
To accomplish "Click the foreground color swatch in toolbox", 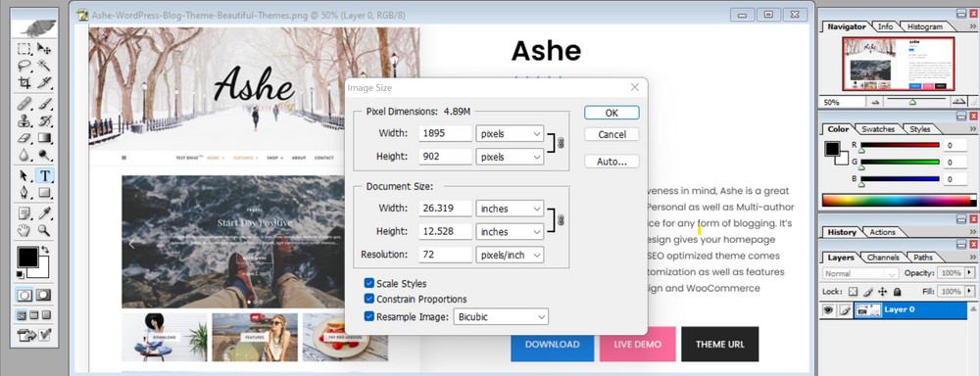I will click(x=26, y=257).
